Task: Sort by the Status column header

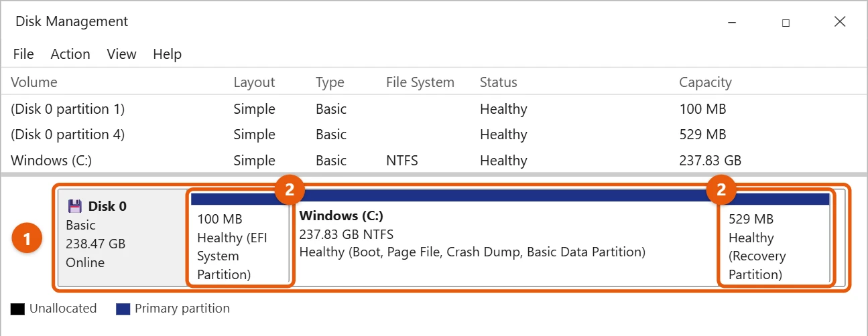Action: [499, 82]
